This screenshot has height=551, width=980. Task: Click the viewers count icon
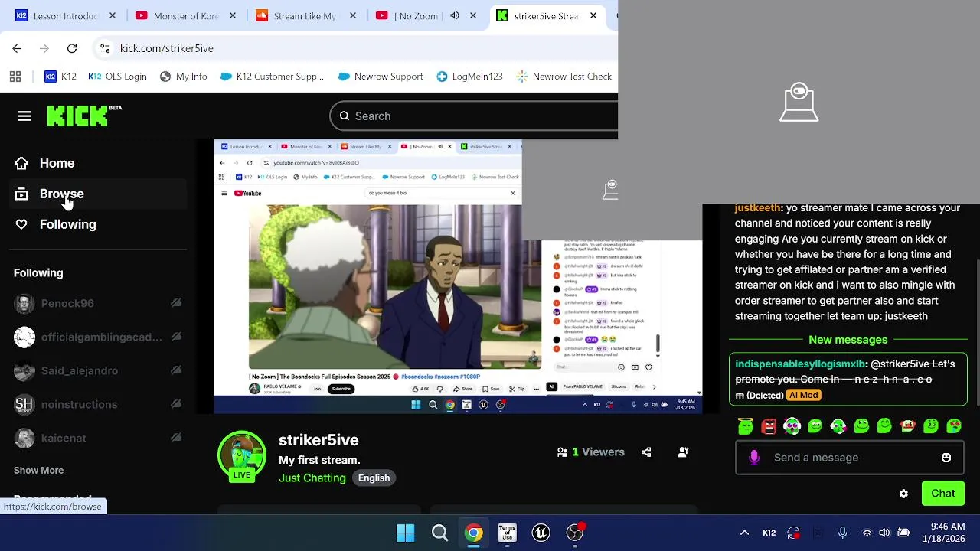pyautogui.click(x=562, y=452)
